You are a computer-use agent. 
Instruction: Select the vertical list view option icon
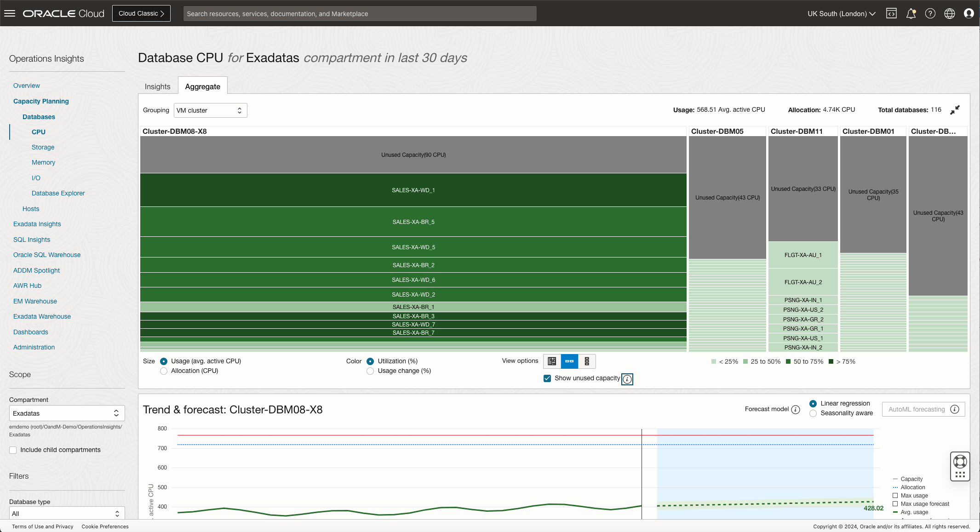point(586,361)
